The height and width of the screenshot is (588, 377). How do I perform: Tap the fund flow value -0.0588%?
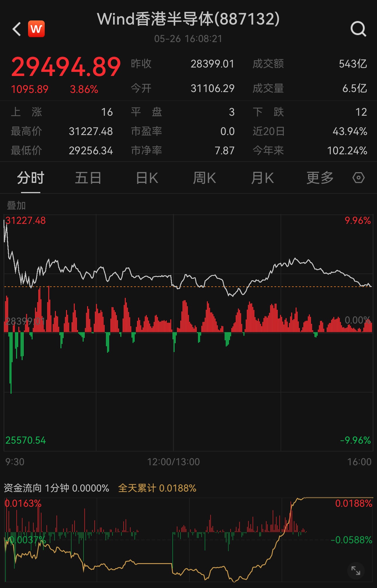pos(351,540)
